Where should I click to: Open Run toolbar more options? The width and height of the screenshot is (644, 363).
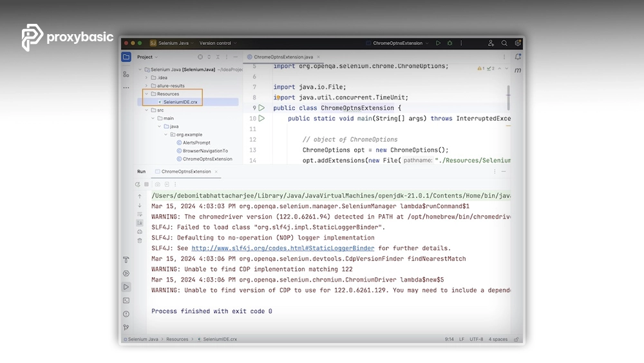pos(175,184)
